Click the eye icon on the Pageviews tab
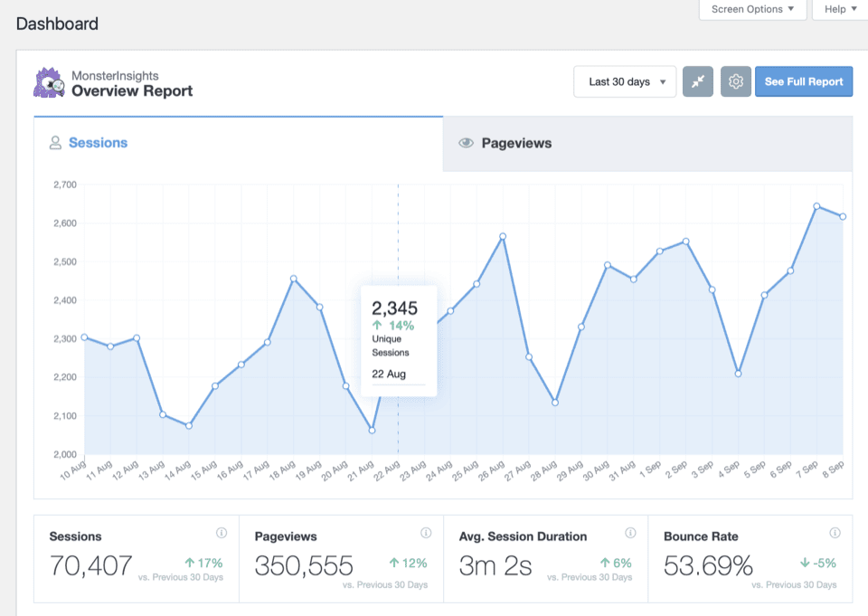 (x=465, y=143)
